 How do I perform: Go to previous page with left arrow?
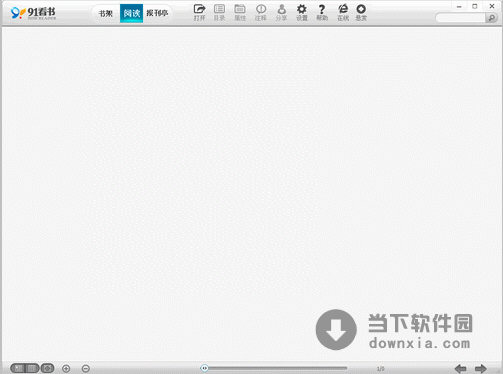tap(460, 368)
